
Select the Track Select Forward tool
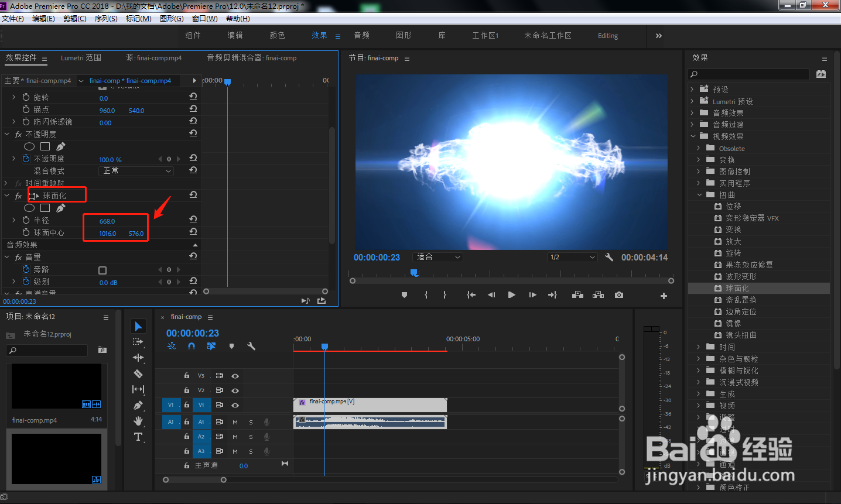coord(138,342)
